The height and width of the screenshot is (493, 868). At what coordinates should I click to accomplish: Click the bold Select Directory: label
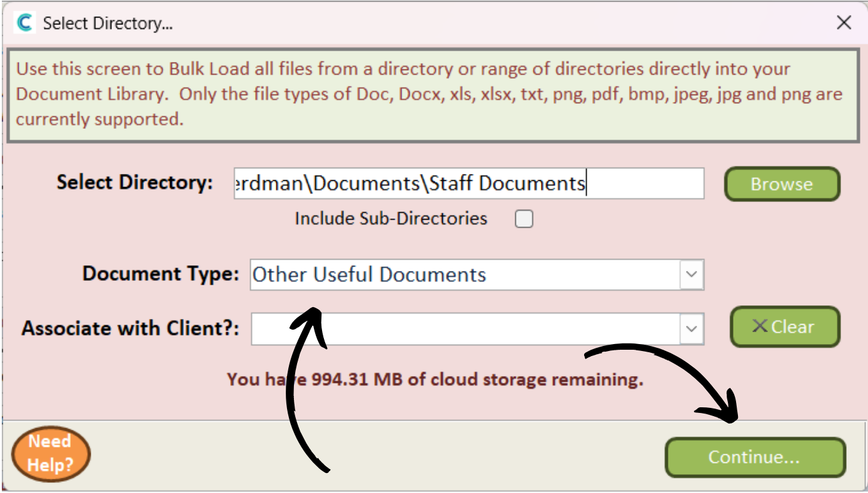tap(135, 183)
